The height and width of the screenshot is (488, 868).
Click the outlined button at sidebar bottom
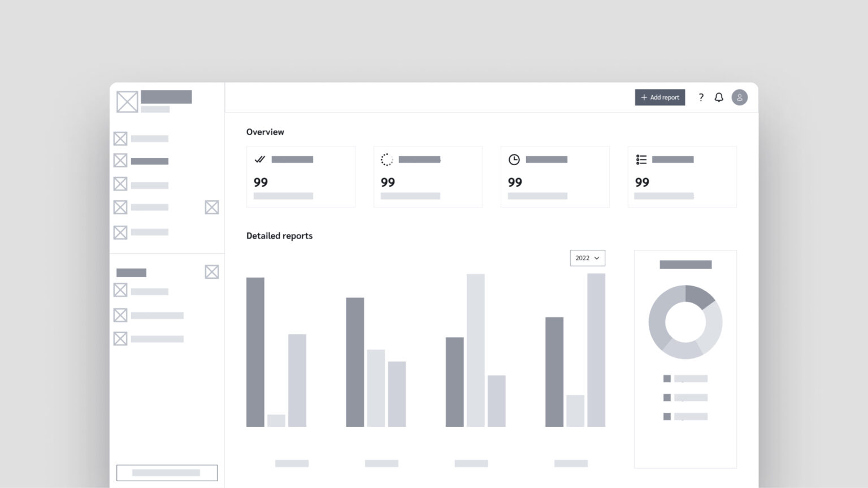167,473
